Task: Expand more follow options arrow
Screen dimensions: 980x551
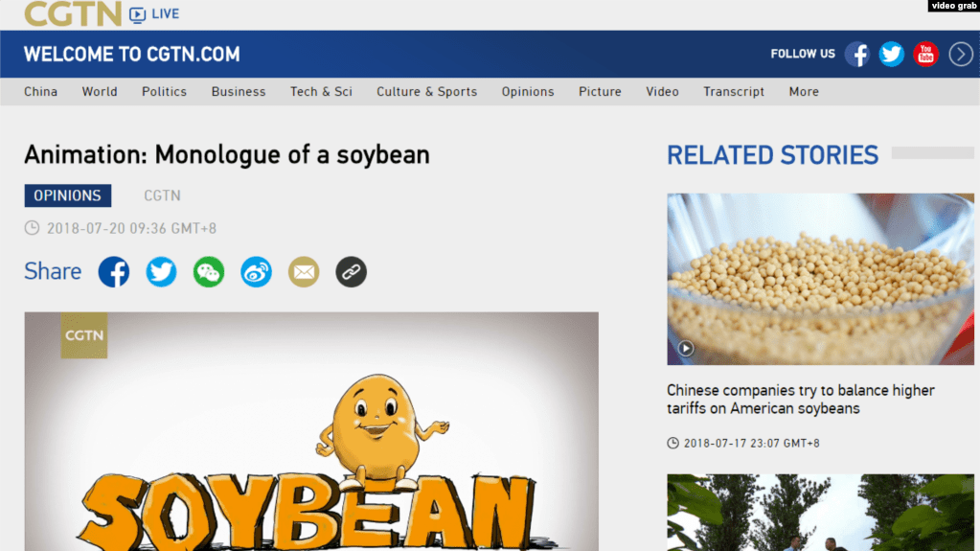Action: click(961, 55)
